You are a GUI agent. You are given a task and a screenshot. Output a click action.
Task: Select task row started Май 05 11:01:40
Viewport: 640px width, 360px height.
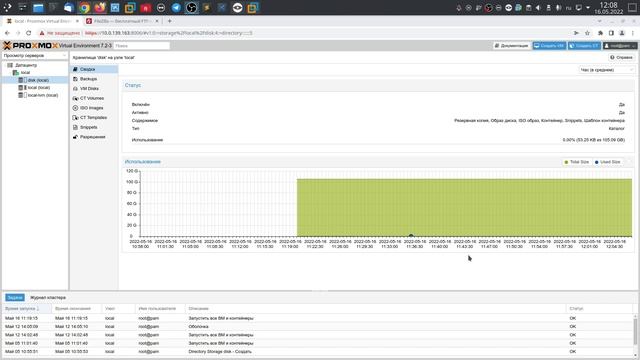click(318, 343)
